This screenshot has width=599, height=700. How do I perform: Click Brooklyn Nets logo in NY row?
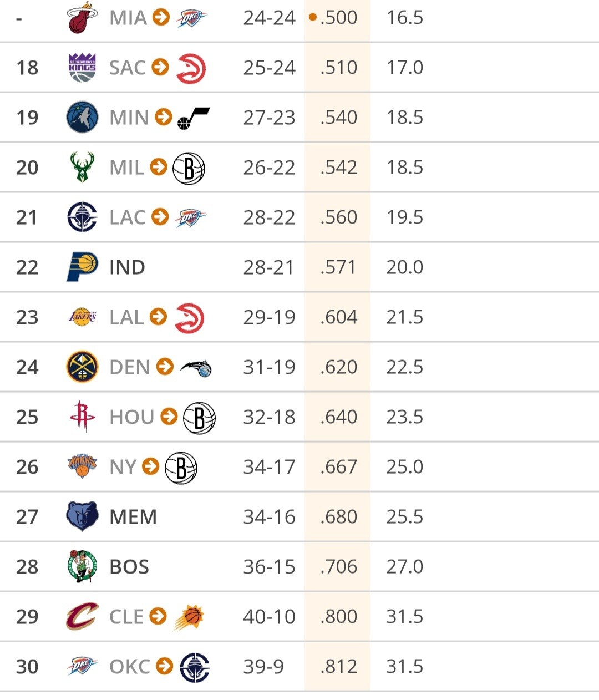pos(181,468)
